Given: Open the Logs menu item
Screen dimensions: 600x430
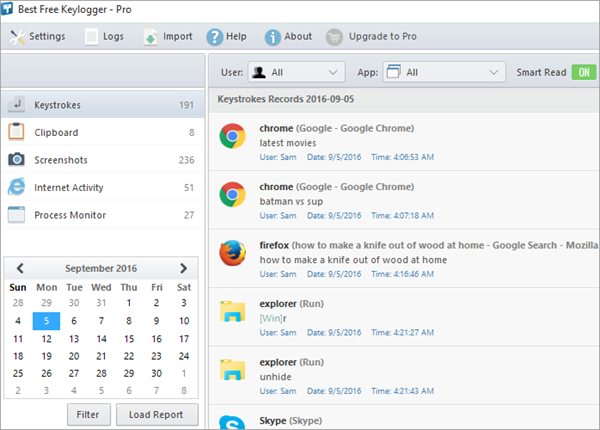Looking at the screenshot, I should [x=104, y=37].
